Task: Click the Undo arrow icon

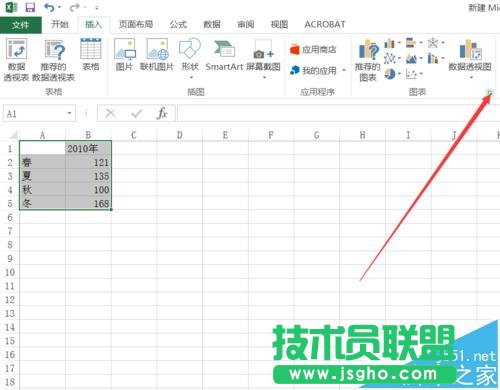Action: coord(49,7)
